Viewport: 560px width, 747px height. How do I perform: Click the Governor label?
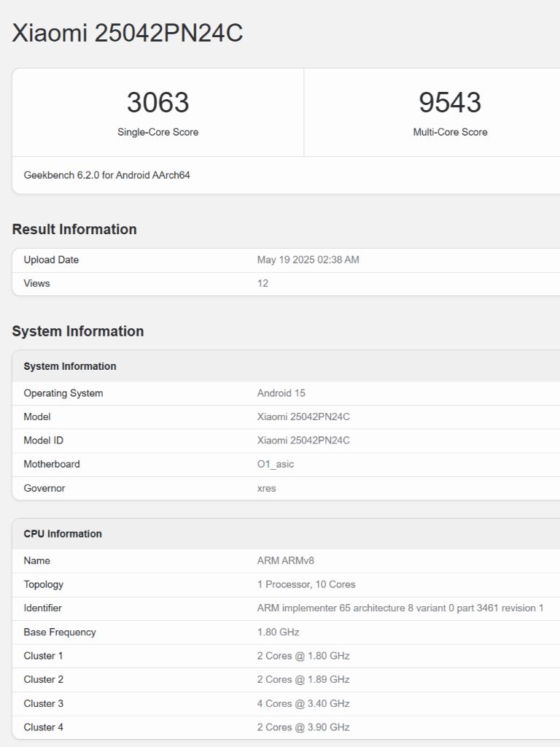[44, 488]
